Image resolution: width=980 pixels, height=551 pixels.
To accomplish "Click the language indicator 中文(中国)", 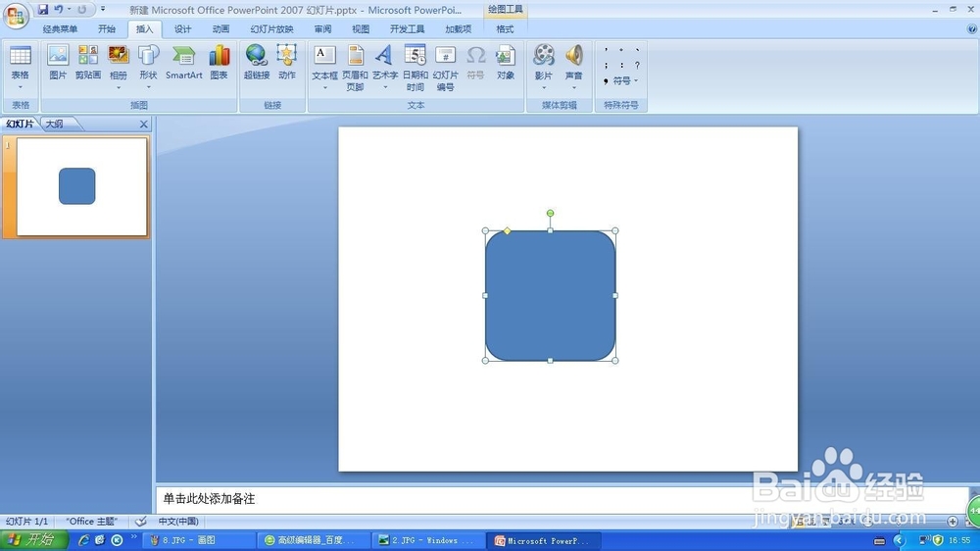I will 178,521.
